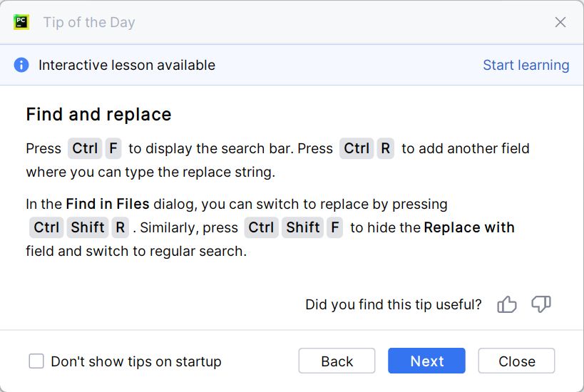Click the blue information icon
Image resolution: width=584 pixels, height=392 pixels.
coord(21,65)
